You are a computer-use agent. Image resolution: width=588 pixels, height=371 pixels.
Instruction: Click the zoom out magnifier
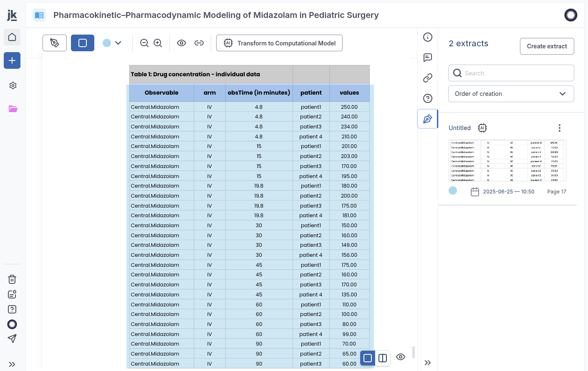click(144, 43)
